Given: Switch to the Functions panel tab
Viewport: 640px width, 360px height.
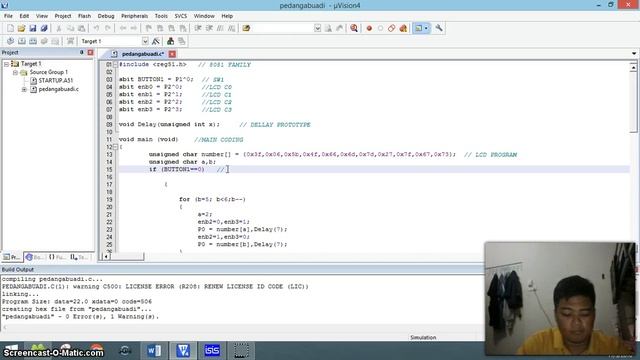Looking at the screenshot, I should pyautogui.click(x=57, y=257).
